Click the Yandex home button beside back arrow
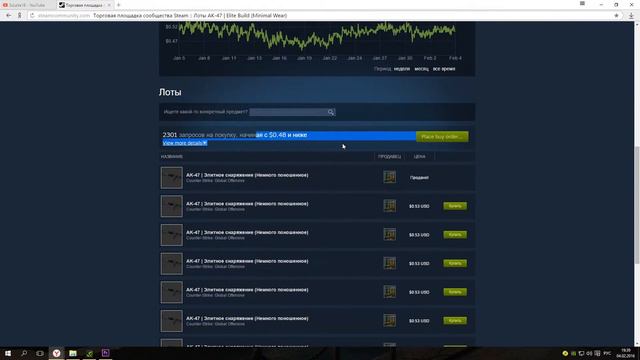This screenshot has height=360, width=640. tap(19, 16)
